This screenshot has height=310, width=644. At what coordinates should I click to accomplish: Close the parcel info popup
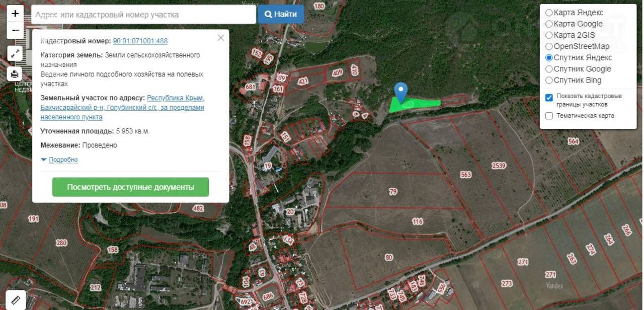point(220,38)
